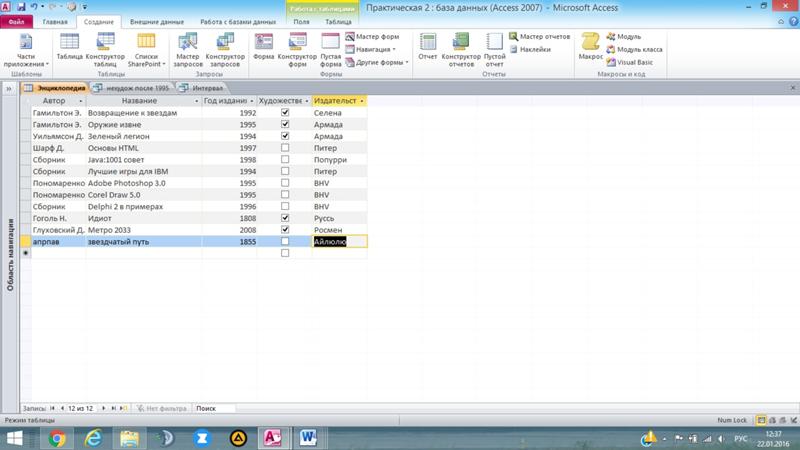Check Художественная for звездчатый путь

click(285, 241)
